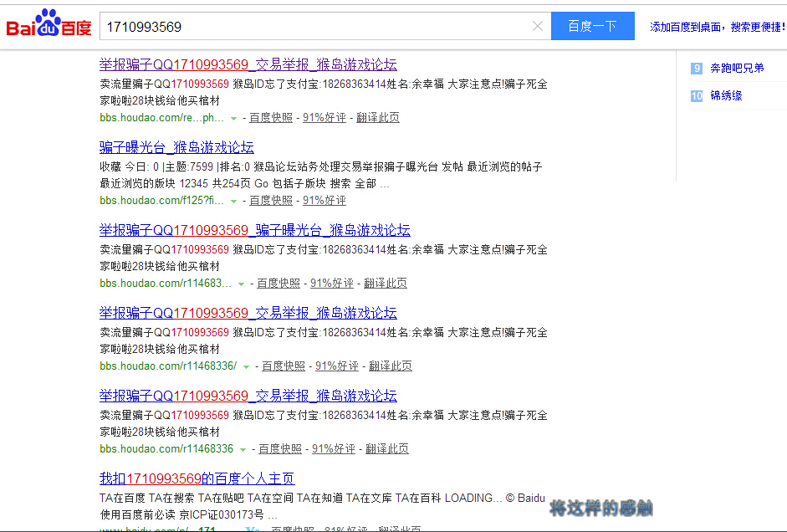The height and width of the screenshot is (532, 787).
Task: Expand the arrow after bbs.houdao.com/r11468336/ with slash
Action: 246,367
